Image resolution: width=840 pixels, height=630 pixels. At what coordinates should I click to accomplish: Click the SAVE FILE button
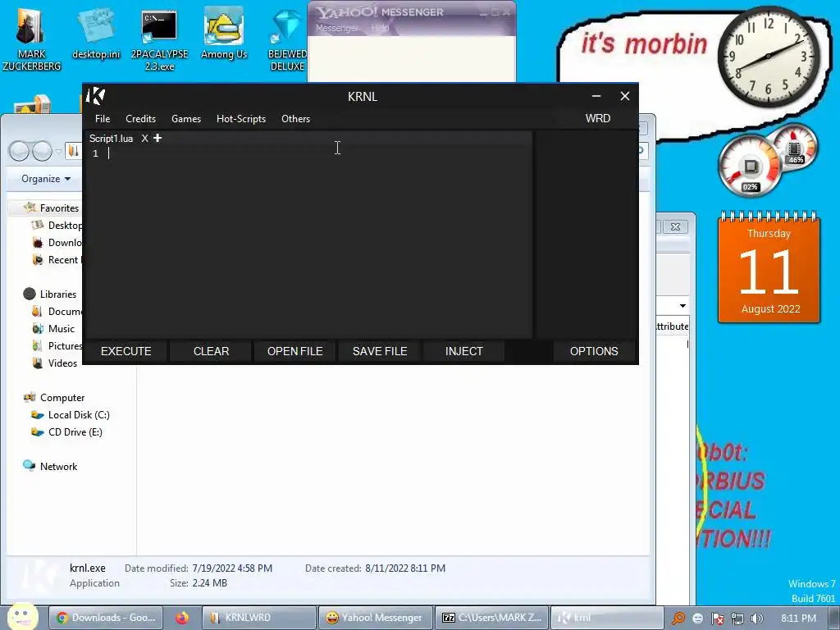pos(380,351)
